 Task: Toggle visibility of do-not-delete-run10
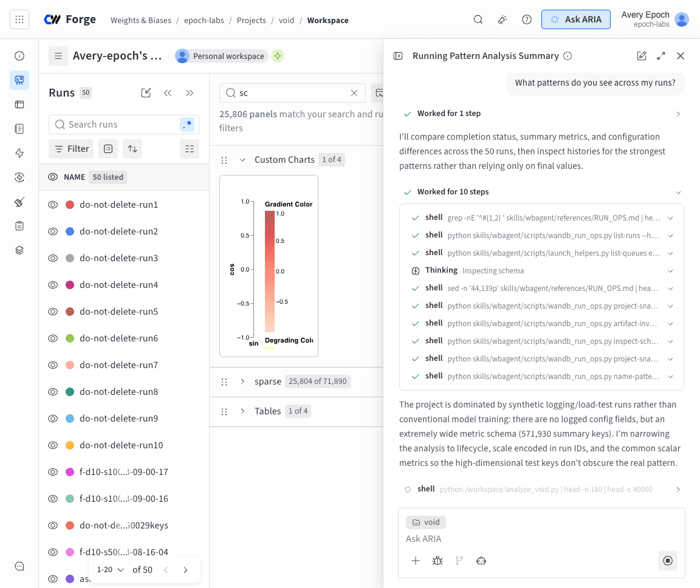click(x=53, y=445)
